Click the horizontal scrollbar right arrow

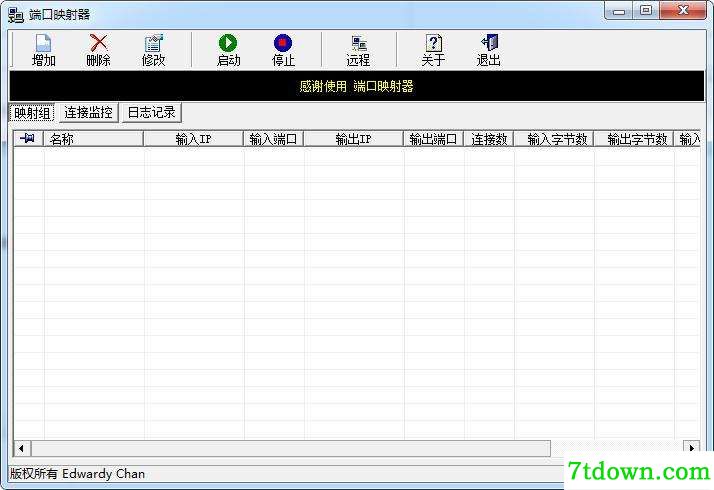691,448
